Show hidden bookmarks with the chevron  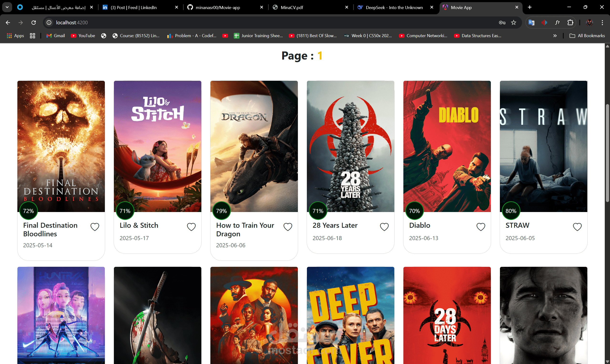pyautogui.click(x=555, y=36)
